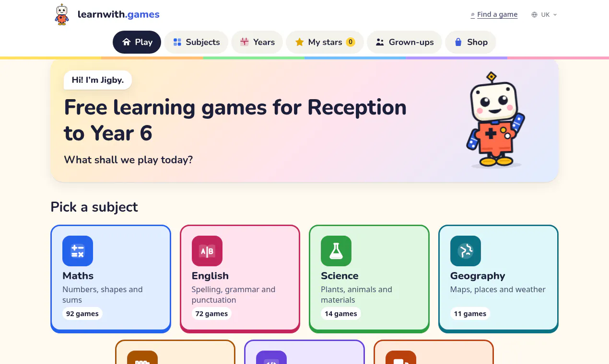The image size is (609, 364).
Task: Click the 'What shall we play today?' text
Action: tap(129, 159)
